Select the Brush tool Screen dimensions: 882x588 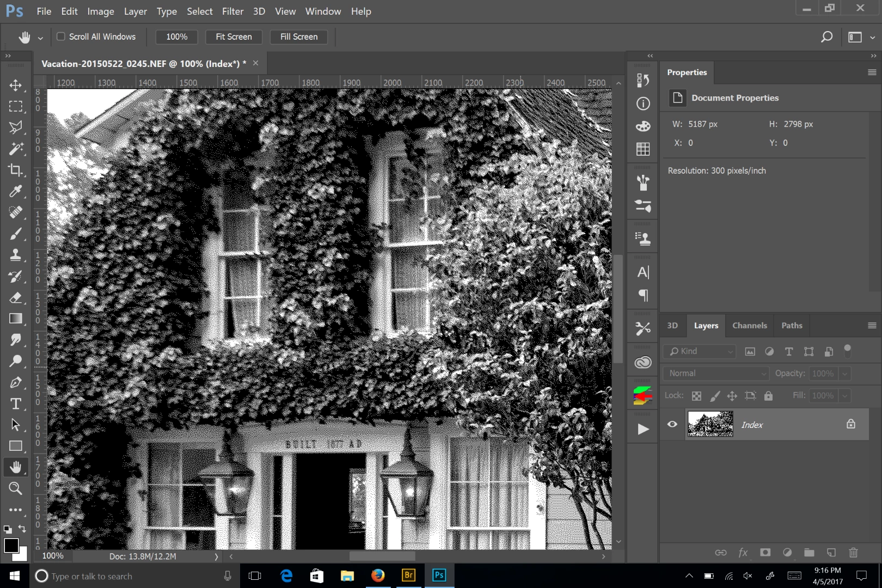coord(15,234)
